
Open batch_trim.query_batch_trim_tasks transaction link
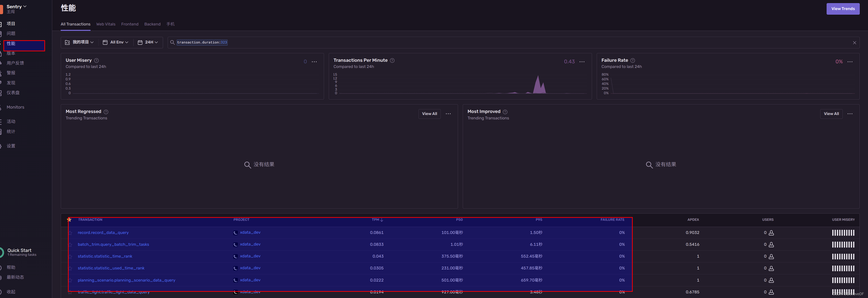click(x=113, y=245)
